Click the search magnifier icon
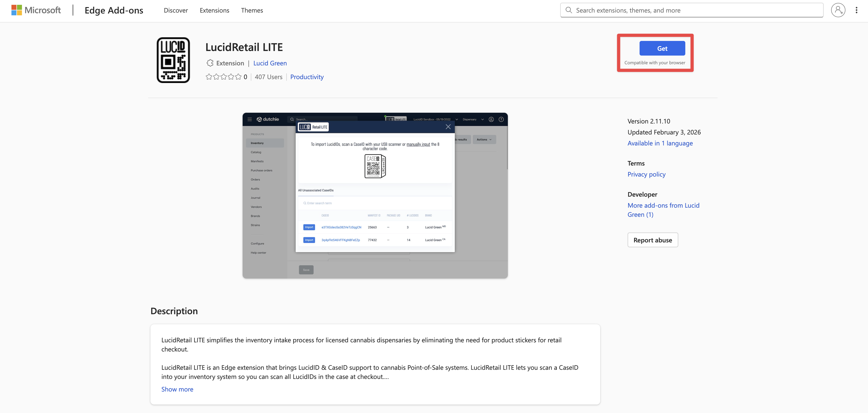This screenshot has width=868, height=413. (569, 10)
